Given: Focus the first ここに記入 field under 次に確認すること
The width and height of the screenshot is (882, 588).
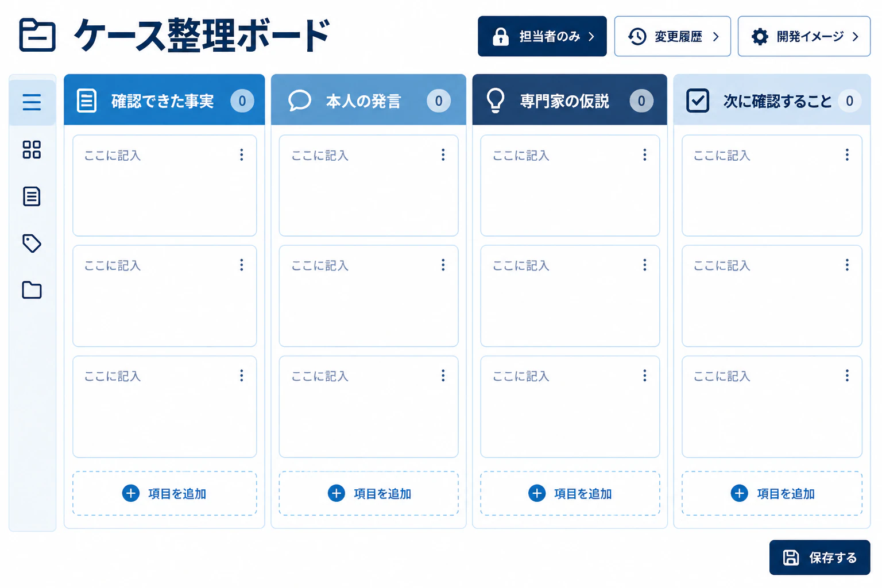Looking at the screenshot, I should point(772,185).
